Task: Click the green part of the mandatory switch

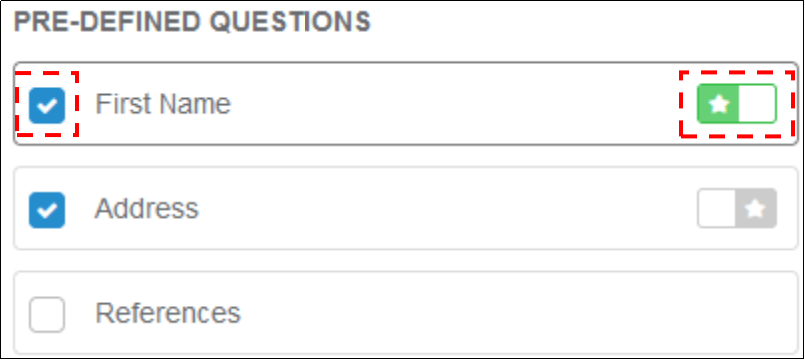Action: (718, 104)
